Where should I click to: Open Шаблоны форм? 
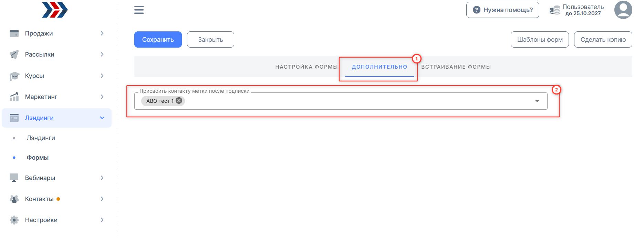pos(540,40)
